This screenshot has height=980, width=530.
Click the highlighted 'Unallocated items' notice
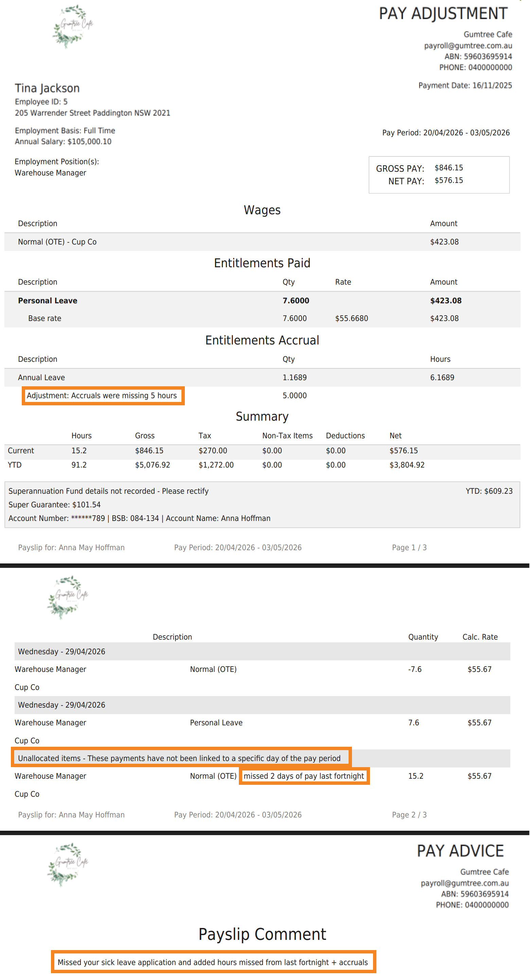[x=181, y=758]
